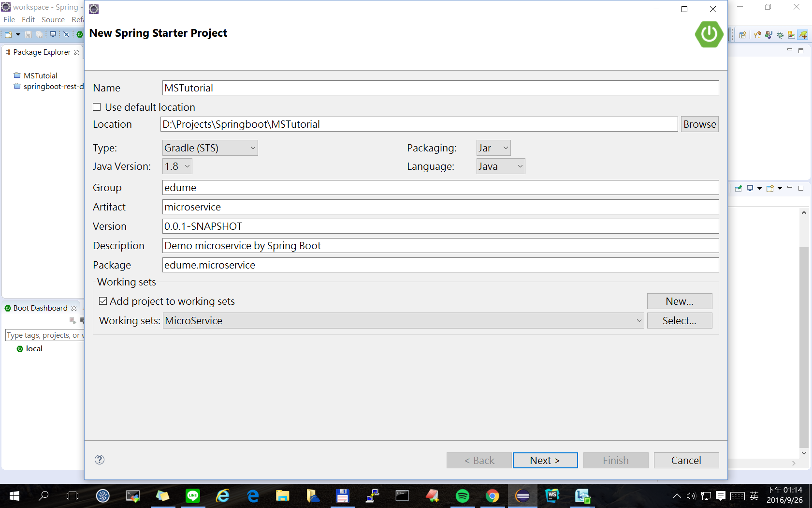
Task: Click the Cancel button
Action: point(686,461)
